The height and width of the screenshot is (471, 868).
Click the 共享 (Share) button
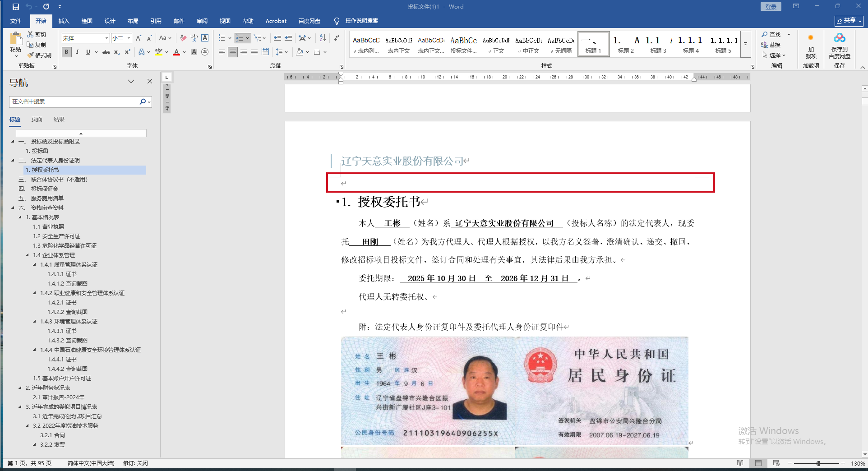[x=849, y=21]
